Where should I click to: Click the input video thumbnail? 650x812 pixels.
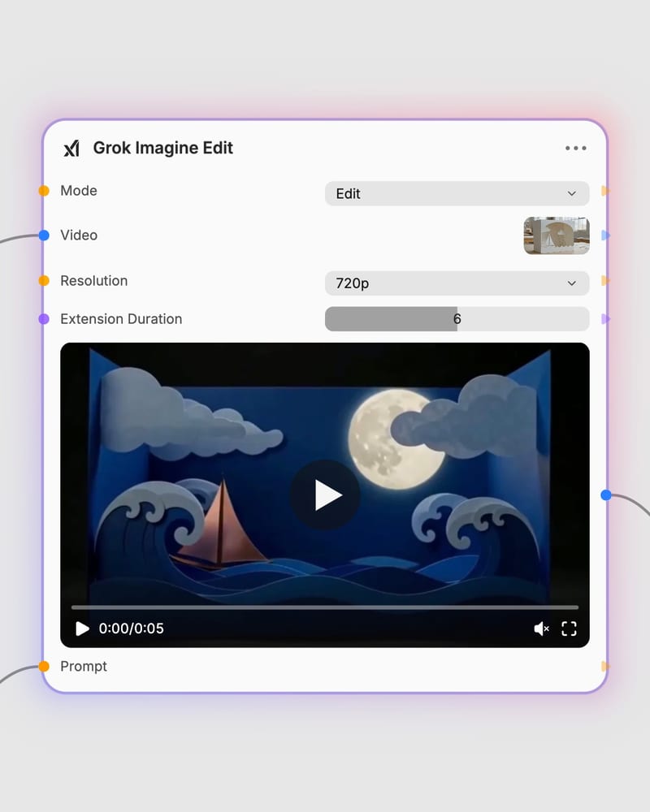point(557,235)
